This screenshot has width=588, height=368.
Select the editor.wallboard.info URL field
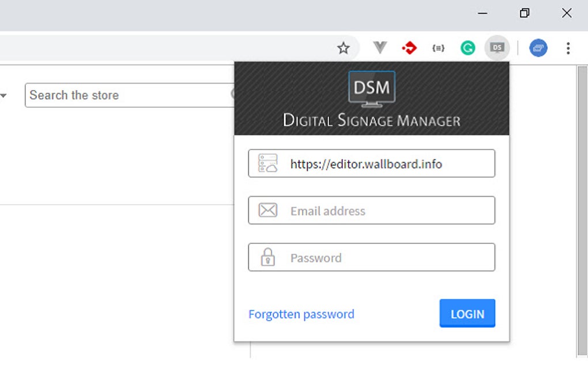[371, 163]
